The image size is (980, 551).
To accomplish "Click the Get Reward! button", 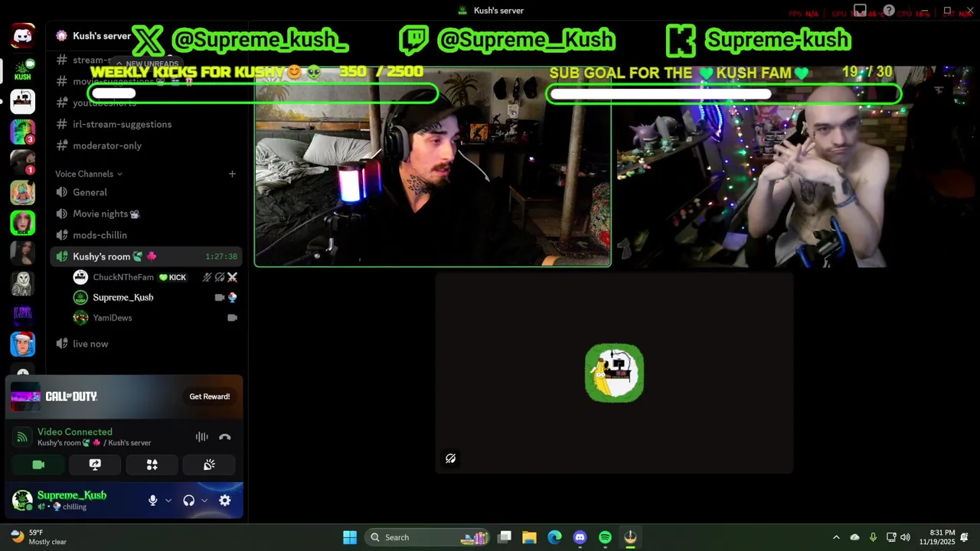I will point(210,396).
